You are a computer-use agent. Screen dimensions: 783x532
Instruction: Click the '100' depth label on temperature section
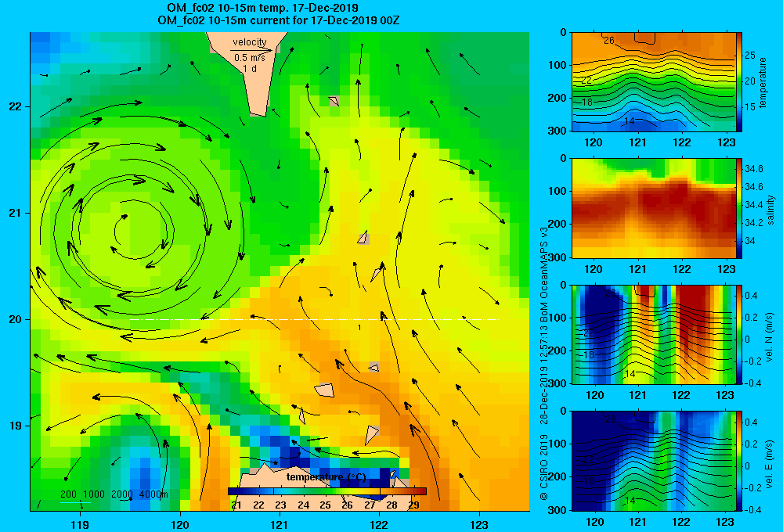pyautogui.click(x=558, y=65)
